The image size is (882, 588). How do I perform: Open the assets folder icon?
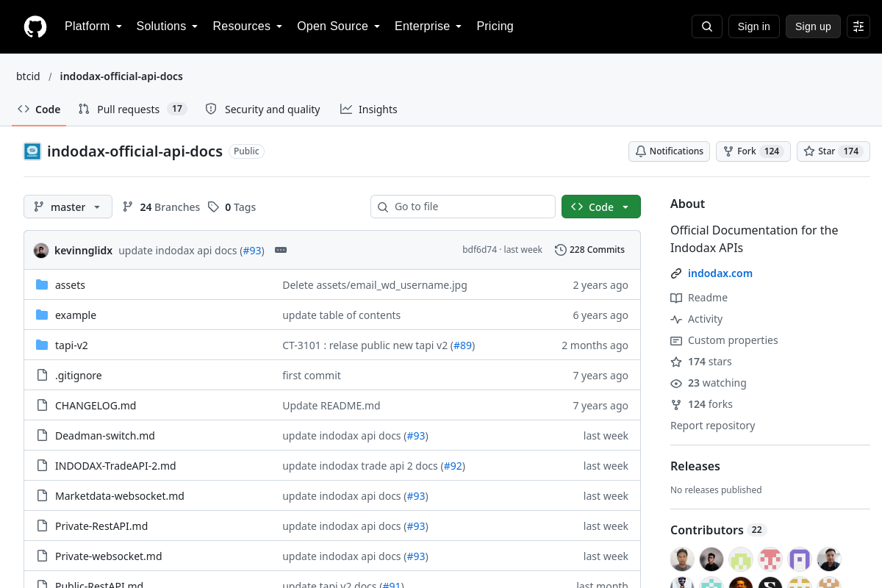coord(42,285)
